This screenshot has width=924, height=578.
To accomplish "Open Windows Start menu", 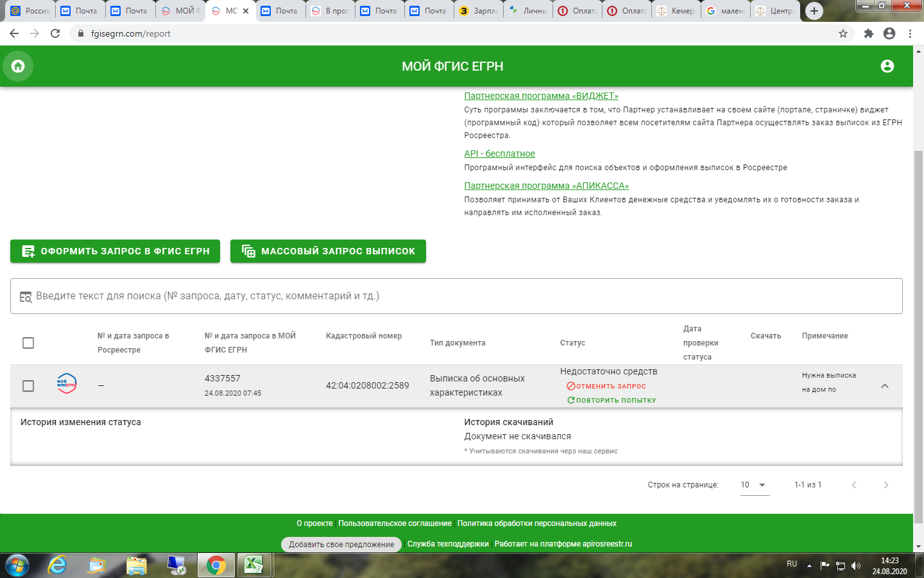I will (17, 566).
